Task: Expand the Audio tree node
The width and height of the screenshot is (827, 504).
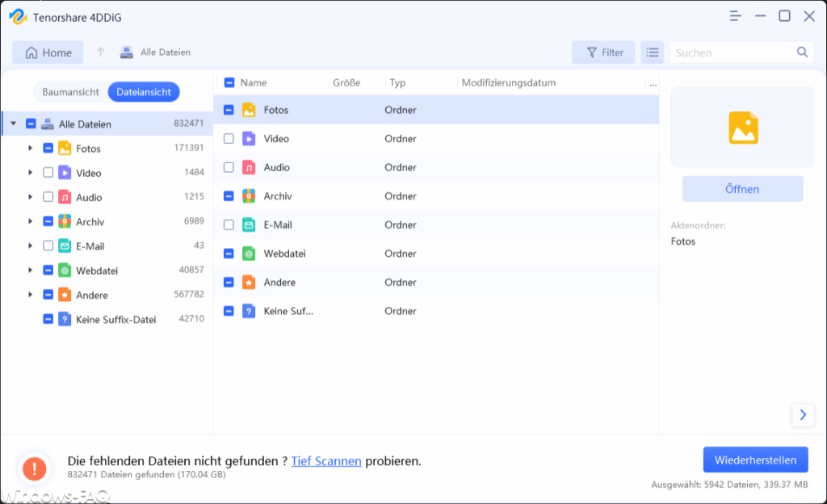Action: [30, 196]
